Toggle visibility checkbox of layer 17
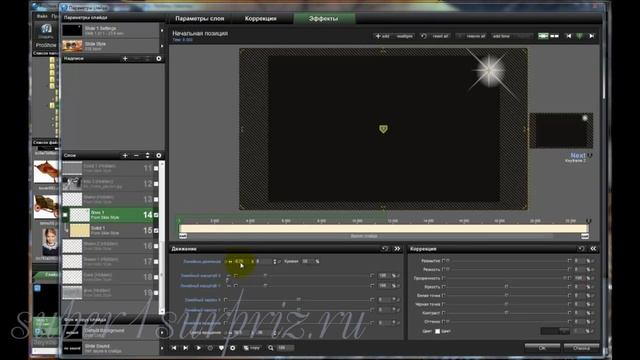Image resolution: width=640 pixels, height=360 pixels. click(x=156, y=261)
